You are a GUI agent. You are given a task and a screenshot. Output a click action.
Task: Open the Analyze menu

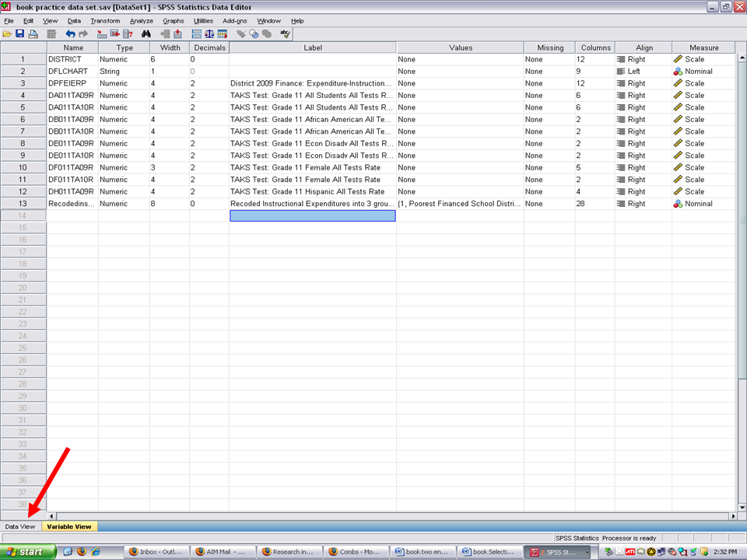pyautogui.click(x=141, y=21)
